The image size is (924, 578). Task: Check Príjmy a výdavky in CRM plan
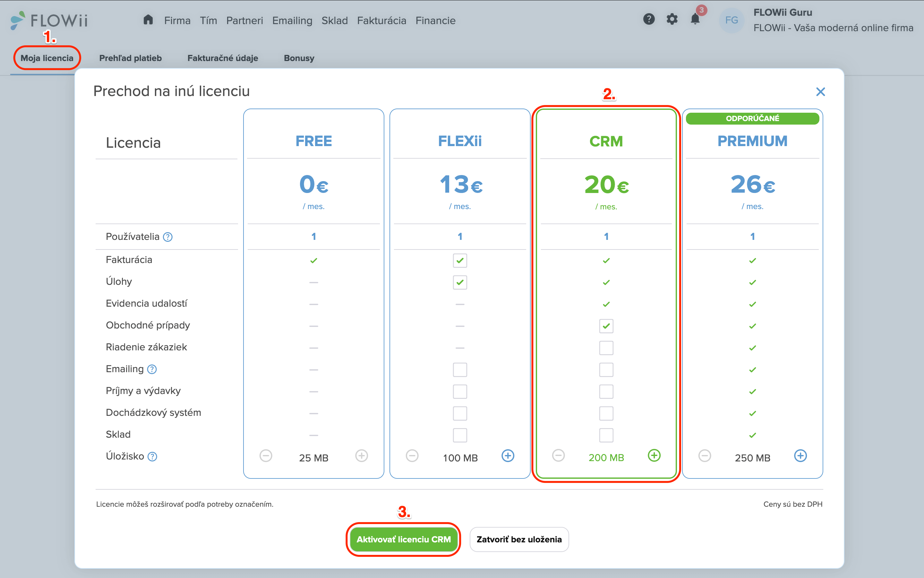pyautogui.click(x=606, y=391)
